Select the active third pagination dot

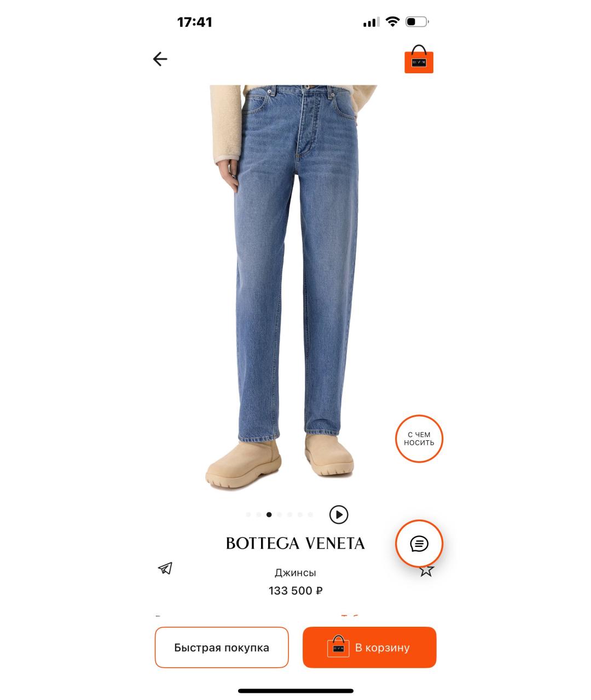pyautogui.click(x=269, y=515)
